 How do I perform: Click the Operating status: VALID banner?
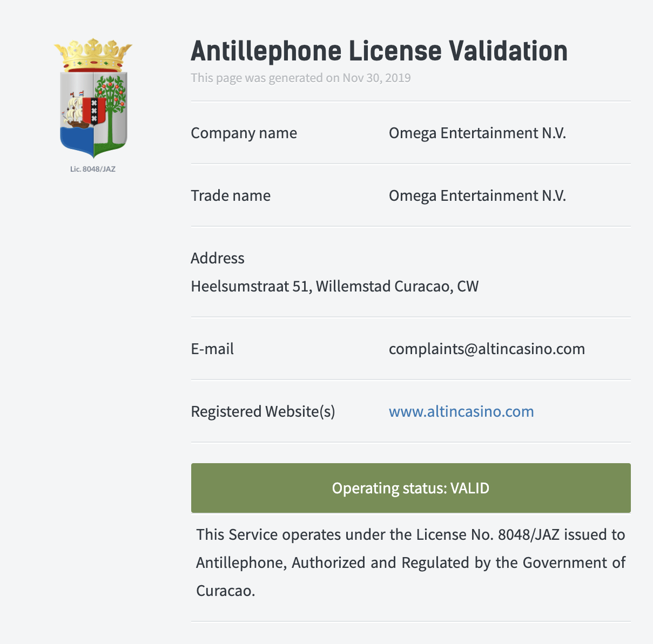(411, 488)
